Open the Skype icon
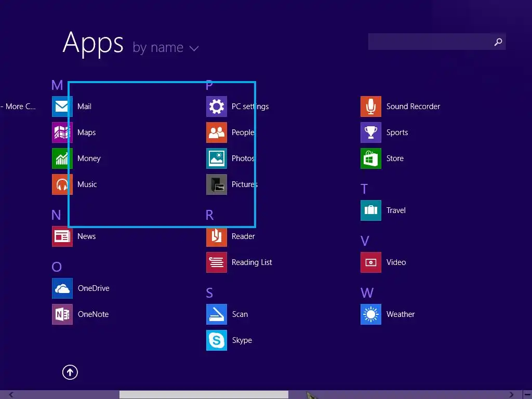Viewport: 532px width, 399px height. (217, 340)
